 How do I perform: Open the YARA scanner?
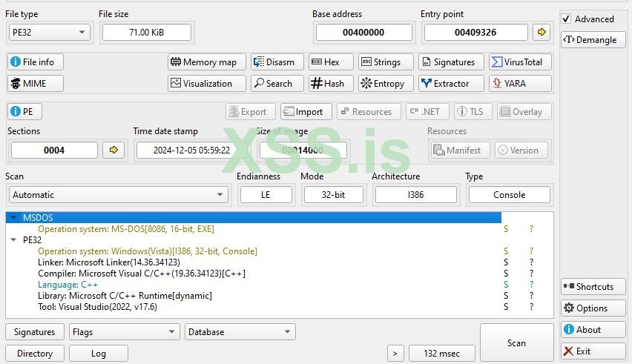520,83
